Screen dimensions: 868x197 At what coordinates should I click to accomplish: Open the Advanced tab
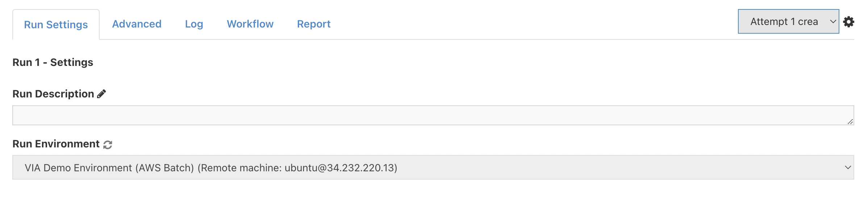(137, 24)
